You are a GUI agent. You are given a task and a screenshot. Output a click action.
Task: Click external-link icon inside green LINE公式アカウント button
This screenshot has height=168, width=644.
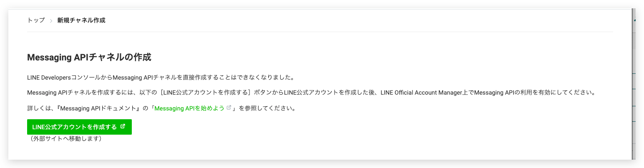point(123,127)
